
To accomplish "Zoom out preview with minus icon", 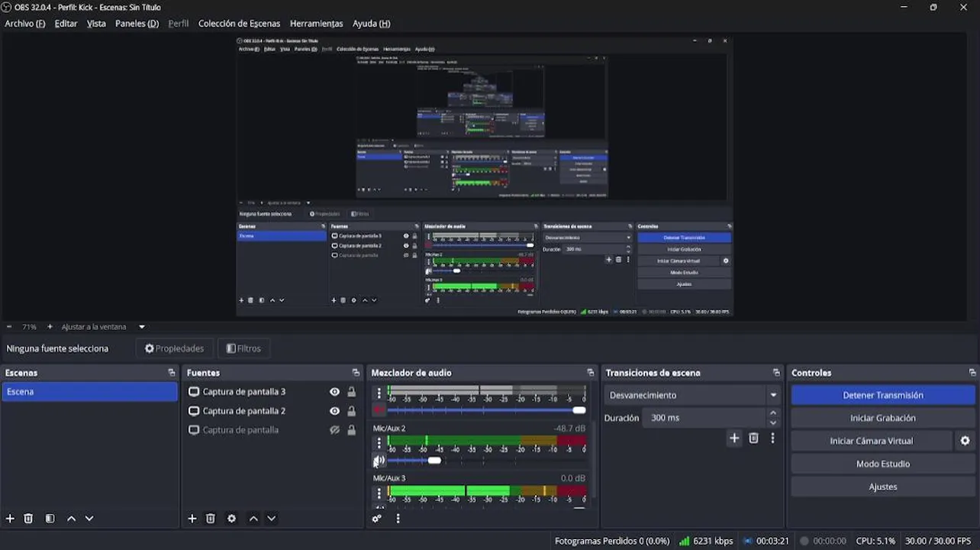I will (x=9, y=327).
